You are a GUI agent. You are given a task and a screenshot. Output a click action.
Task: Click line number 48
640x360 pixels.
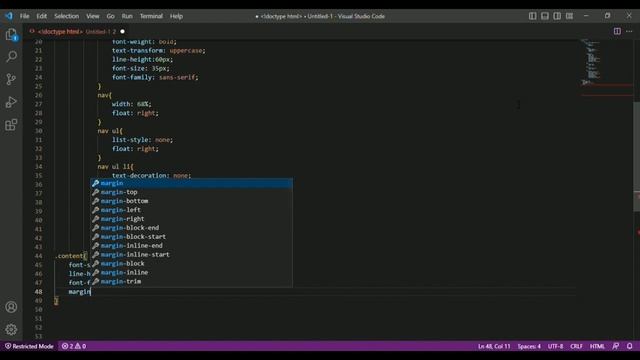tap(38, 292)
